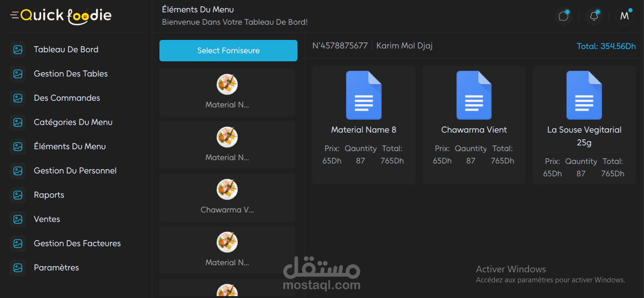Viewport: 644px width, 298px height.
Task: Open Gestion Du Personnel page
Action: point(75,171)
